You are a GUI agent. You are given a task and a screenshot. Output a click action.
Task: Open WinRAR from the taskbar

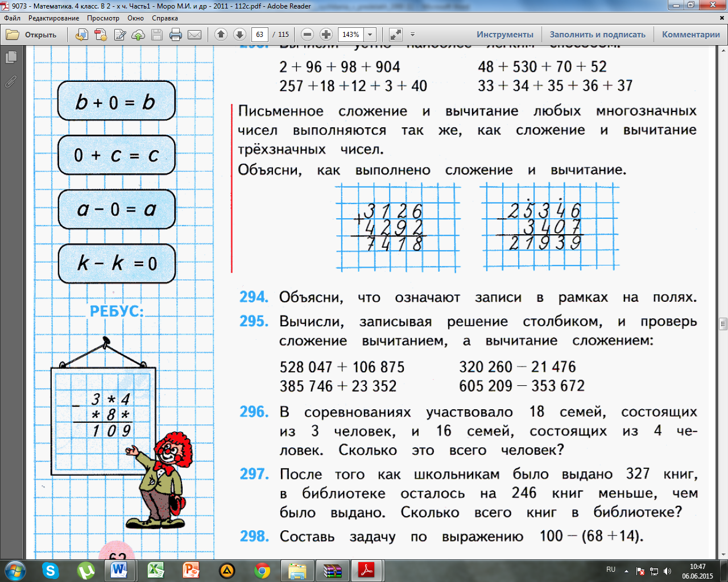[x=332, y=570]
